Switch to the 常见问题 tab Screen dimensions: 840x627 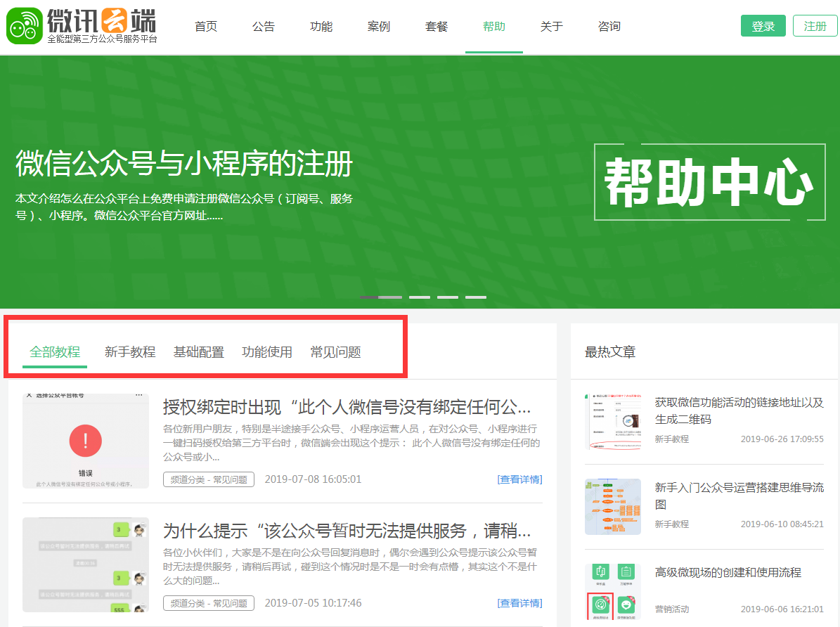[x=336, y=352]
